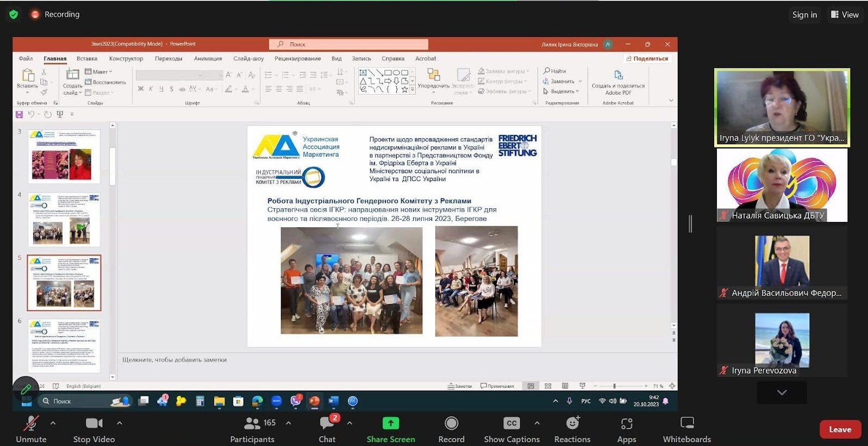
Task: Open Participants list icon
Action: (x=252, y=423)
